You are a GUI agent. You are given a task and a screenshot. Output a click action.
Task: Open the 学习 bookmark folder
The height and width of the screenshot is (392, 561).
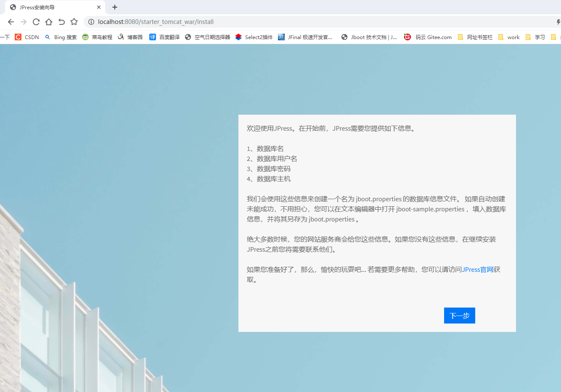point(535,37)
